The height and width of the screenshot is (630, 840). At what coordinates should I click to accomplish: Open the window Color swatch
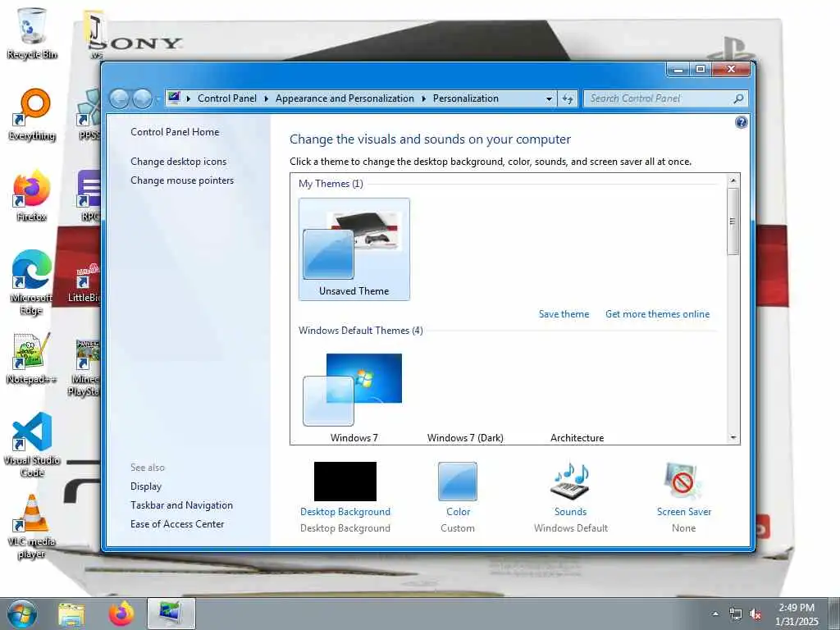(458, 481)
